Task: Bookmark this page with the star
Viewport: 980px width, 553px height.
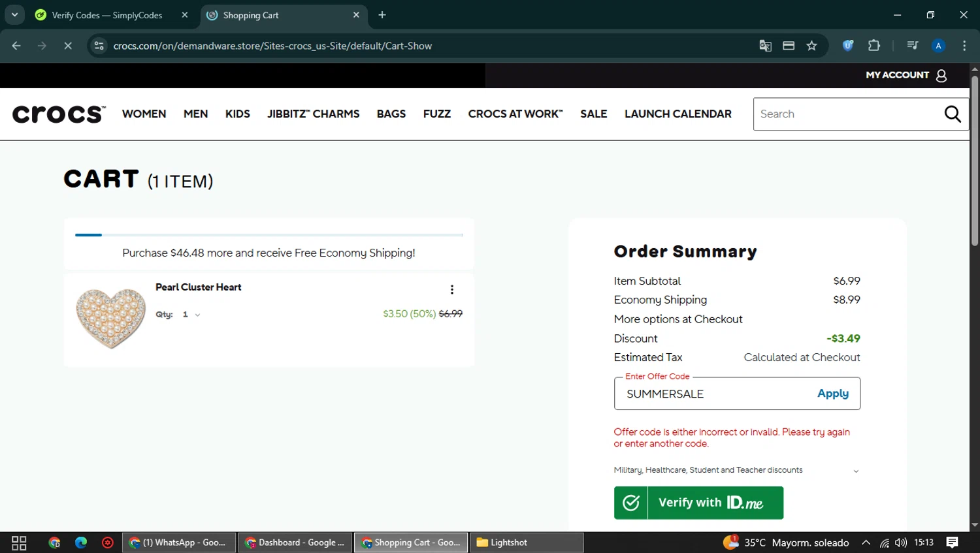Action: (x=811, y=46)
